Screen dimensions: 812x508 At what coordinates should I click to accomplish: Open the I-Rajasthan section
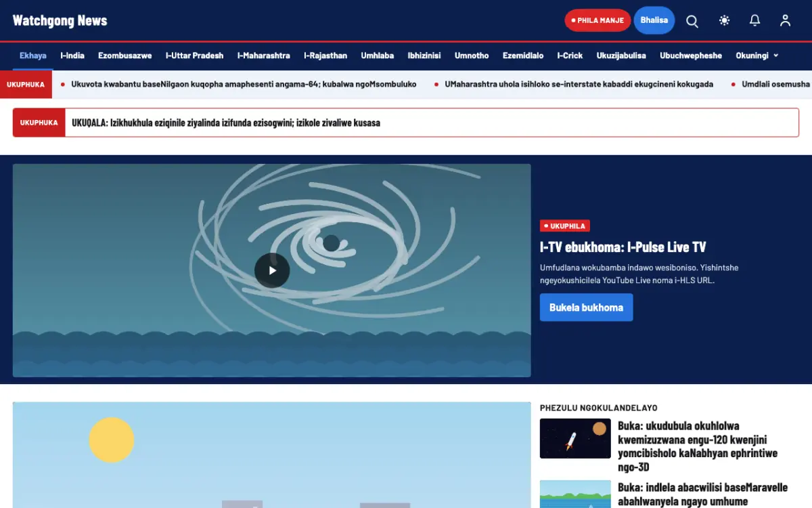[325, 56]
